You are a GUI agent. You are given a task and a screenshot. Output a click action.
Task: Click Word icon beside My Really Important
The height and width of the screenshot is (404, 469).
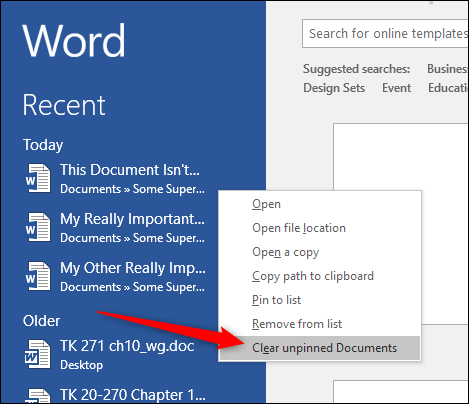pyautogui.click(x=38, y=227)
